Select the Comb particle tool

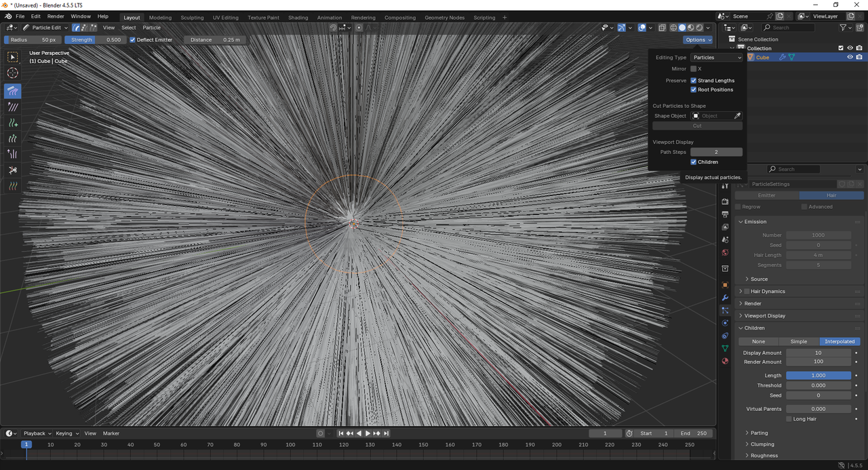[13, 91]
